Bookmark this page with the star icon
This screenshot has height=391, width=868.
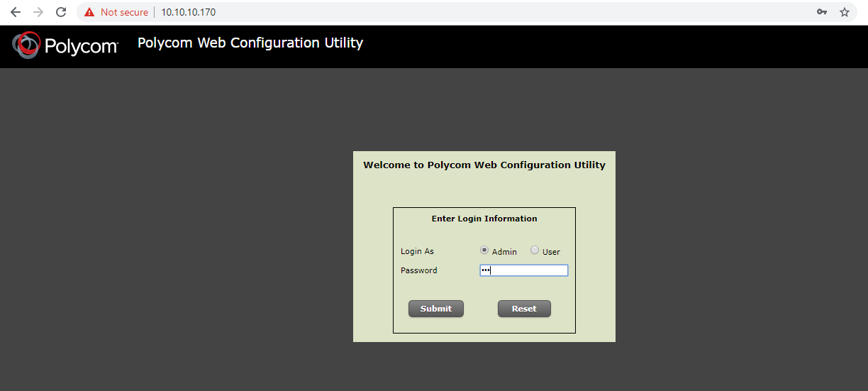click(845, 12)
